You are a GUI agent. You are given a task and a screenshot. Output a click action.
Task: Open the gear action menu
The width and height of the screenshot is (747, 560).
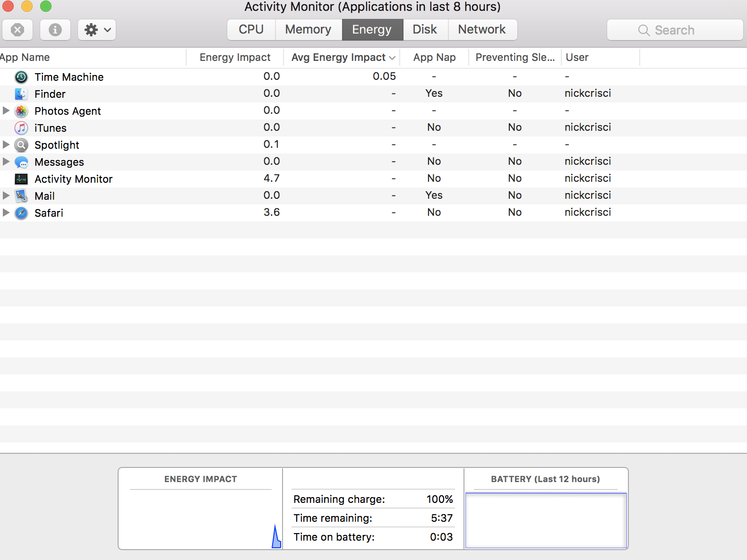pyautogui.click(x=97, y=30)
